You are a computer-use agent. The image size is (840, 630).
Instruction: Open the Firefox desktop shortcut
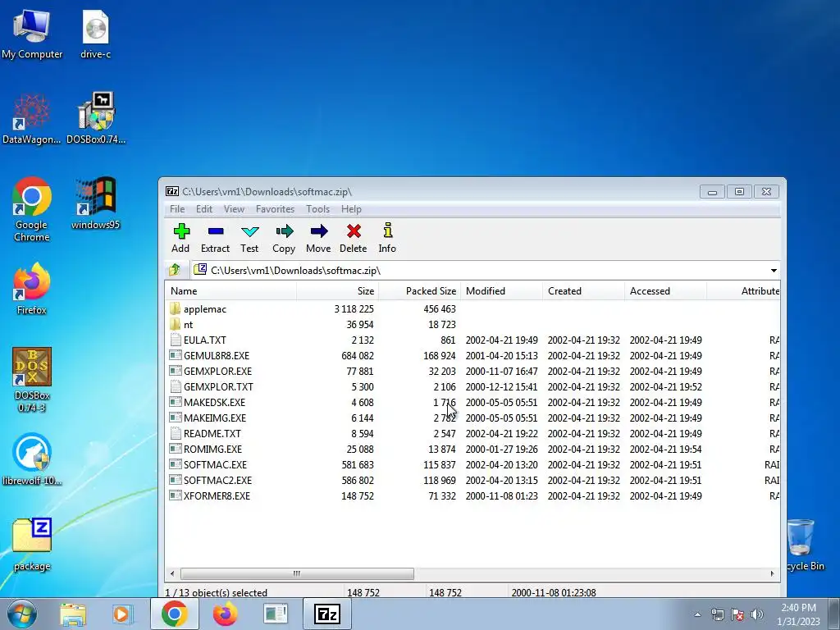coord(32,289)
